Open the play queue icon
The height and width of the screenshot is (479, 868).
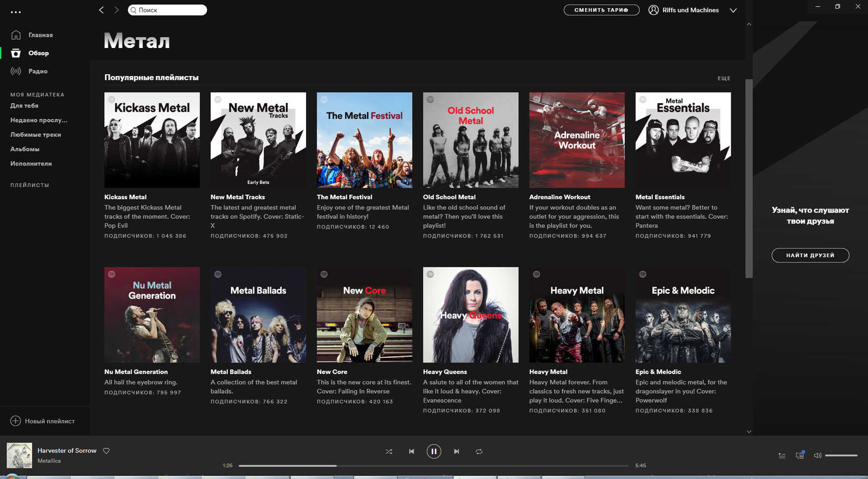pos(782,455)
